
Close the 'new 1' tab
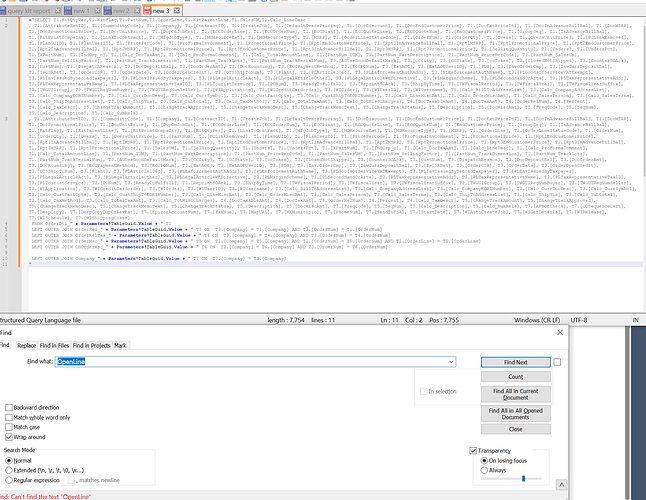click(x=97, y=11)
